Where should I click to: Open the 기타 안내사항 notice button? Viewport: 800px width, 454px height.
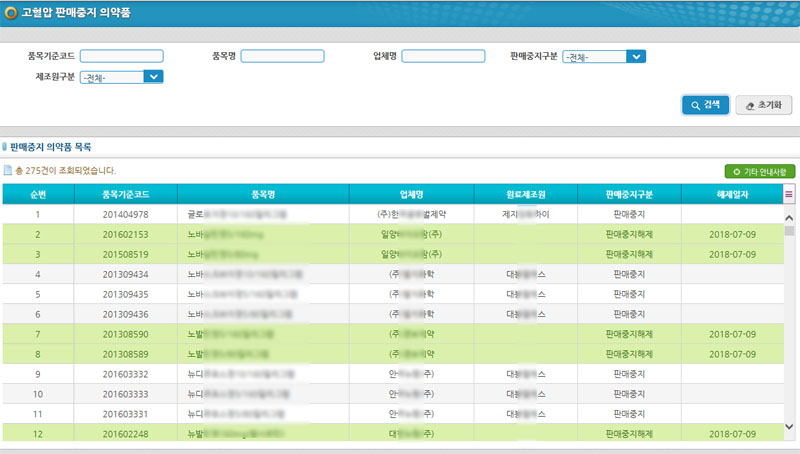tap(760, 171)
